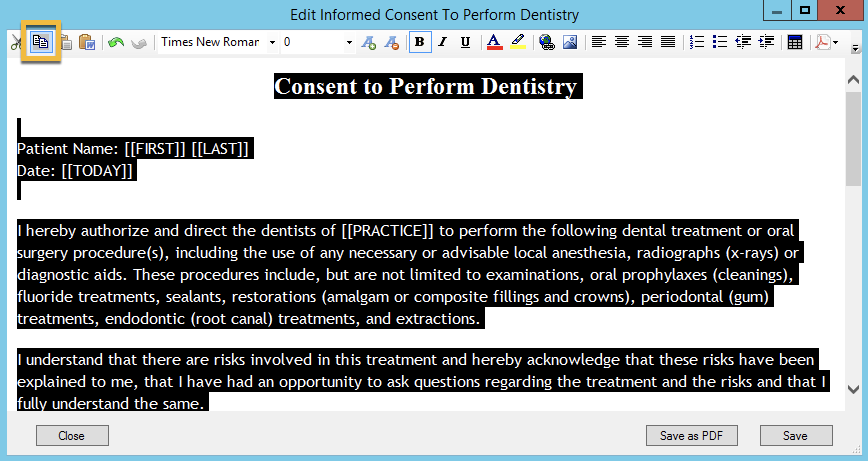Toggle Bold formatting
Viewport: 868px width, 461px height.
420,42
